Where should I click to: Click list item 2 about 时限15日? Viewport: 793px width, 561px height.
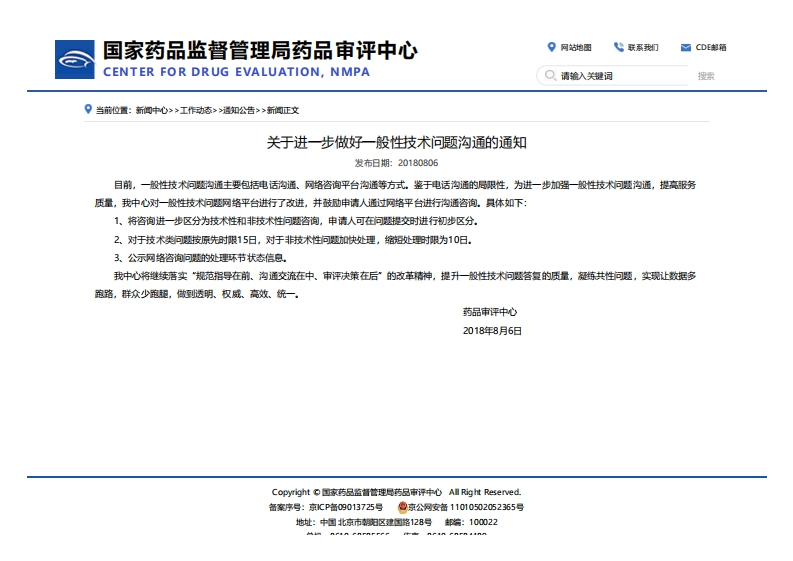[x=293, y=240]
